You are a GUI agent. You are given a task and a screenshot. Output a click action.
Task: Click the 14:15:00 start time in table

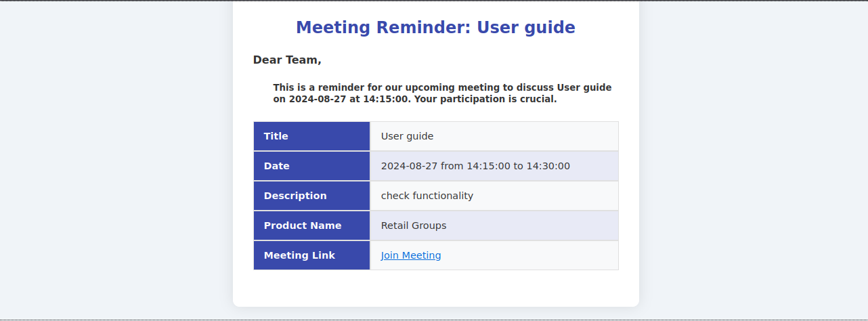(488, 166)
